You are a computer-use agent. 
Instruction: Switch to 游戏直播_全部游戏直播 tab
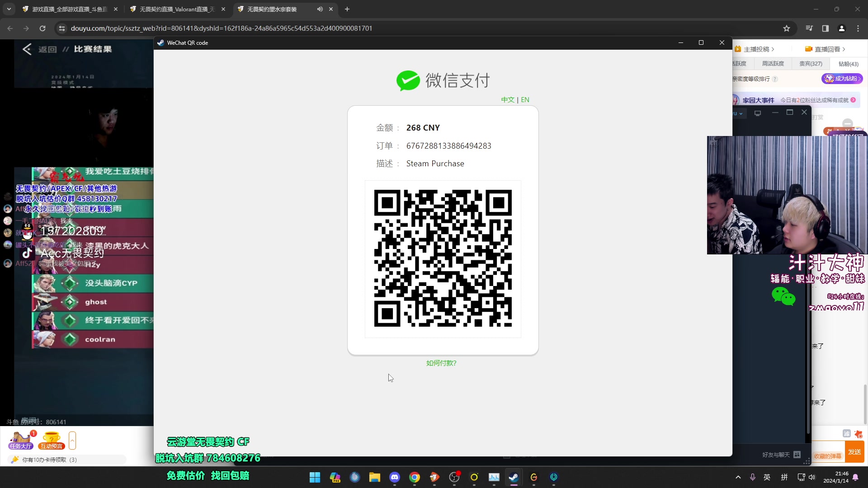70,9
